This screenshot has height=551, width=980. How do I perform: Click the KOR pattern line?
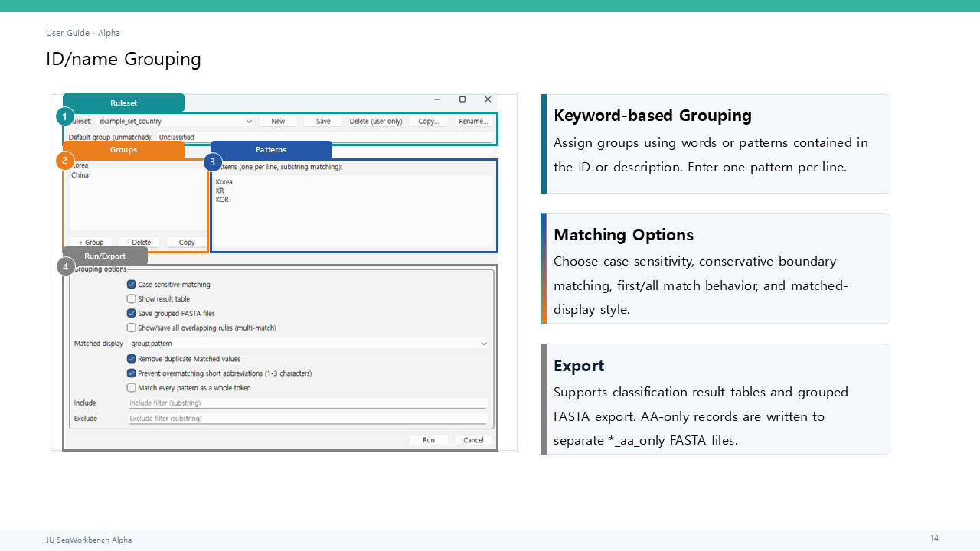[222, 200]
